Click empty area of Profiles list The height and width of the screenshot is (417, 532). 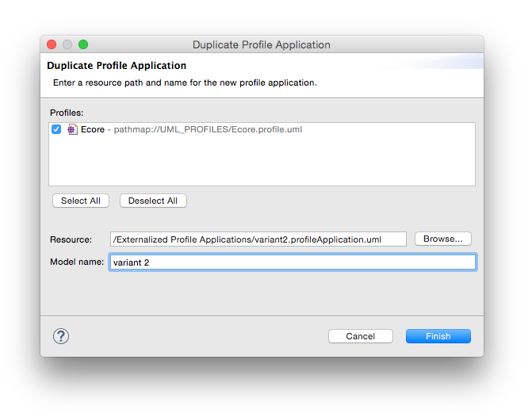tap(262, 161)
